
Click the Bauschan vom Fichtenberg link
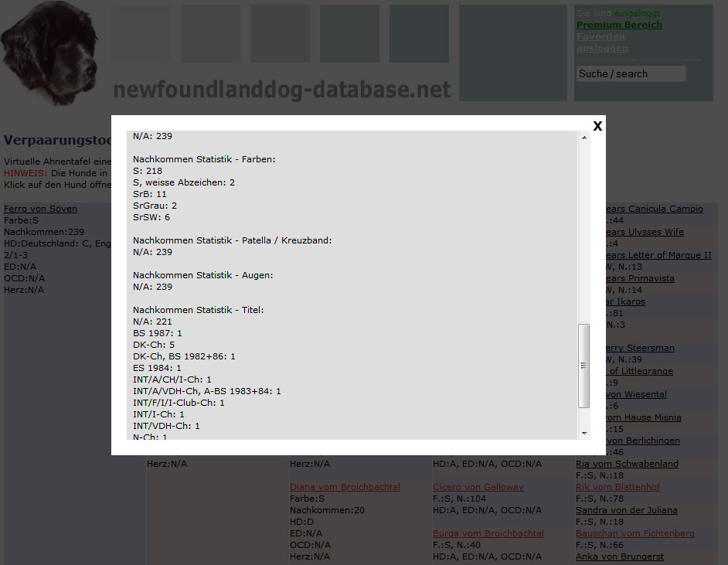(x=634, y=533)
